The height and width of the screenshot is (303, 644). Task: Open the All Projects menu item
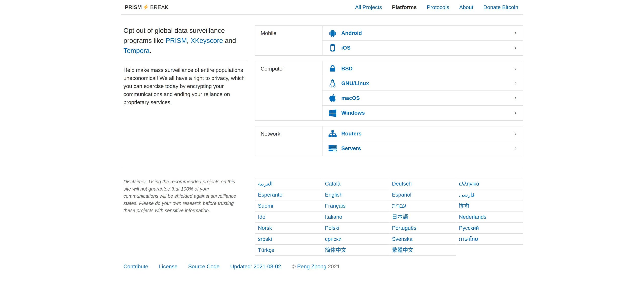[x=368, y=7]
